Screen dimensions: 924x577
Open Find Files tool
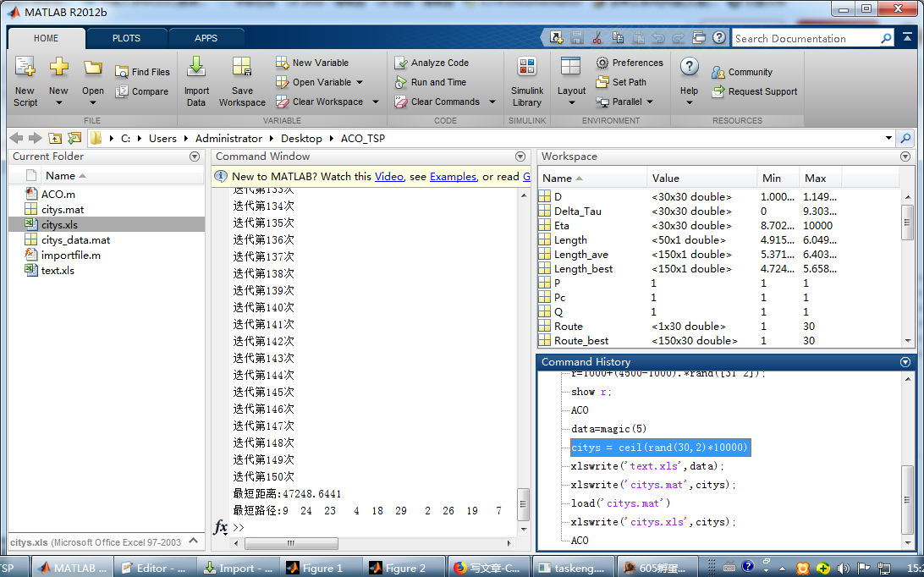click(143, 72)
